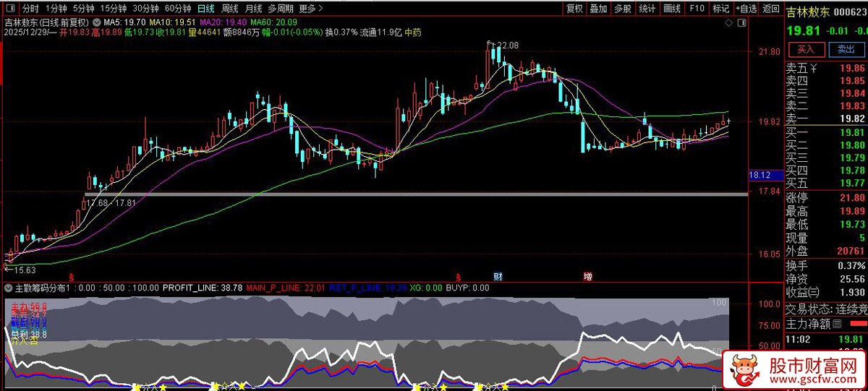Click the ¥ icon next to 卖五
The image size is (868, 391).
point(813,69)
